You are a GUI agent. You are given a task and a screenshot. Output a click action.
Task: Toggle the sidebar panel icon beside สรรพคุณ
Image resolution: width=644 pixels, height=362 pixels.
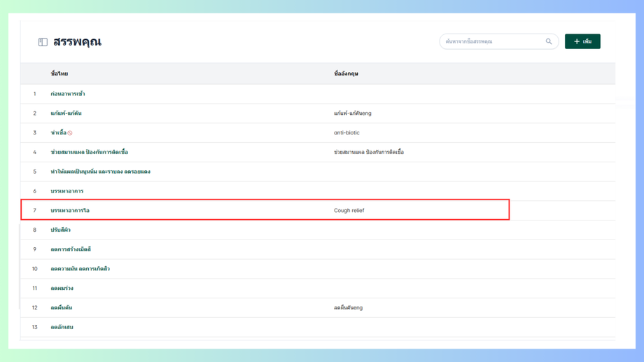(43, 42)
